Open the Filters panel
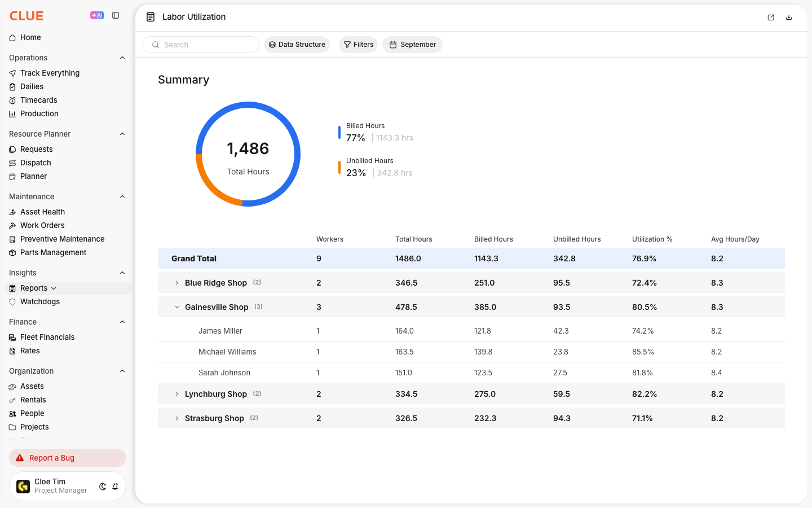 point(358,45)
